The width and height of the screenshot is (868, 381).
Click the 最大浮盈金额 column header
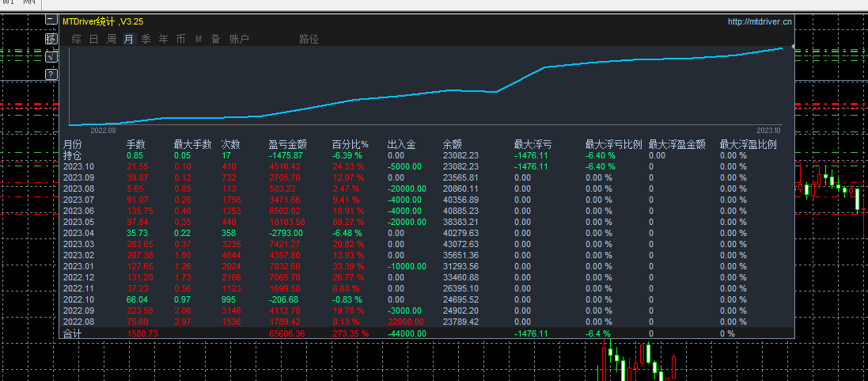[677, 144]
